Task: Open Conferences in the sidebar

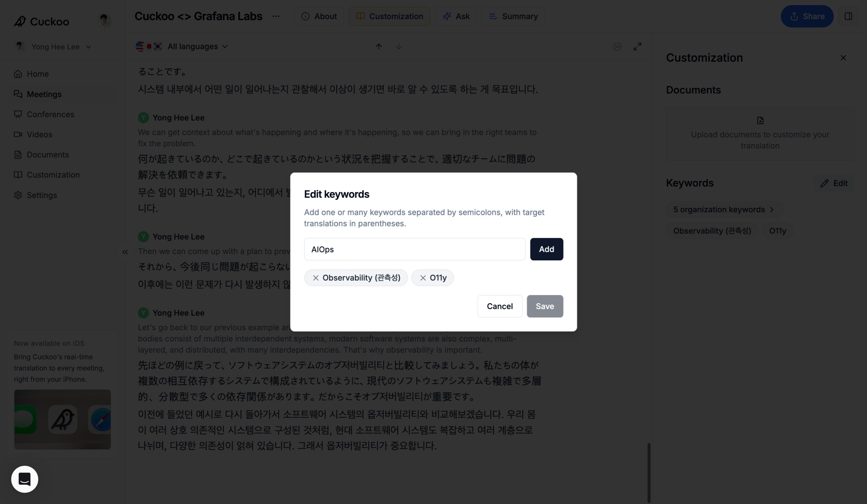Action: pos(63,115)
